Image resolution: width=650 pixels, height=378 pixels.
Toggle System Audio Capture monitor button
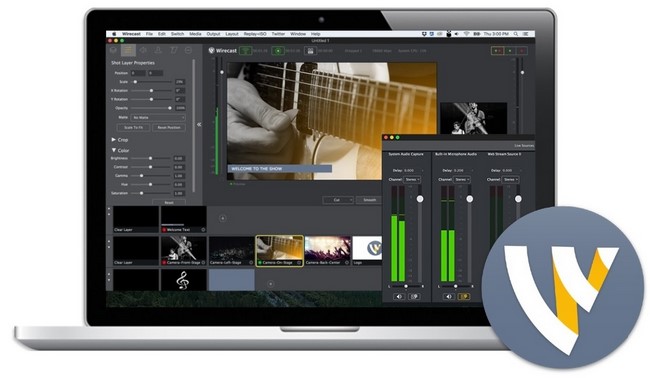click(x=414, y=296)
